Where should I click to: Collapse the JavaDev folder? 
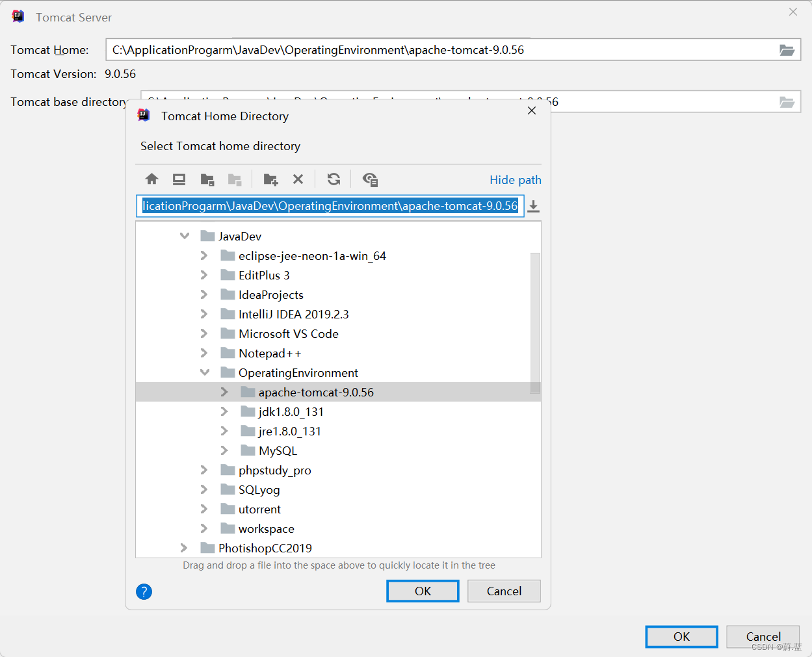pos(185,236)
